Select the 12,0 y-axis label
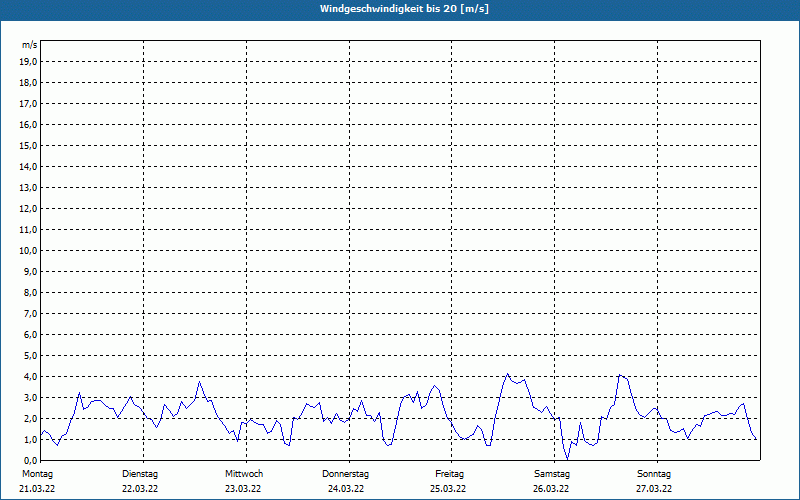The height and width of the screenshot is (500, 800). click(x=28, y=209)
